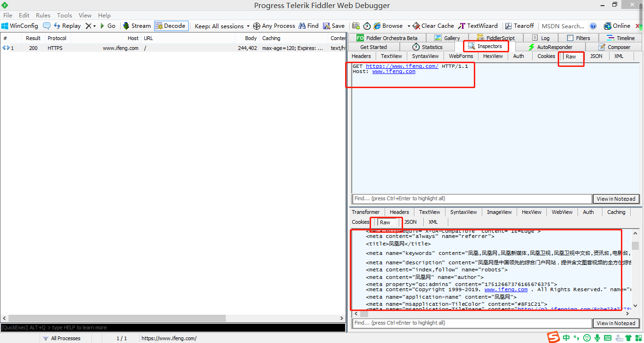Select the Inspectors tab

(485, 46)
